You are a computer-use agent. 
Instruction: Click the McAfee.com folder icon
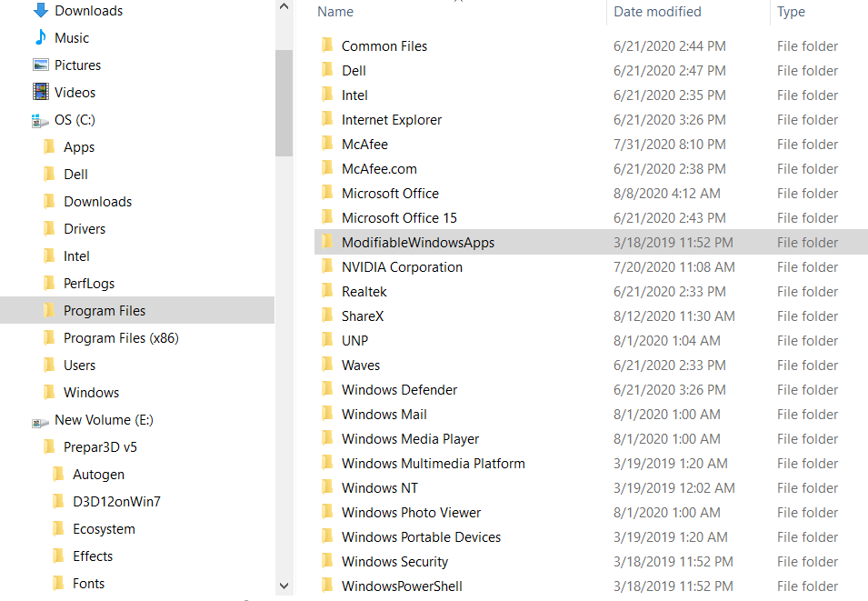coord(327,168)
